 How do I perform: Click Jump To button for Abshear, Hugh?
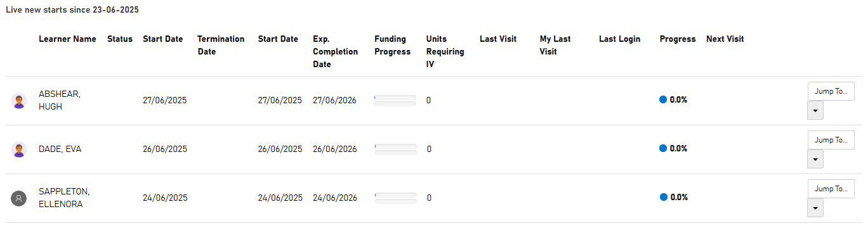[x=831, y=91]
